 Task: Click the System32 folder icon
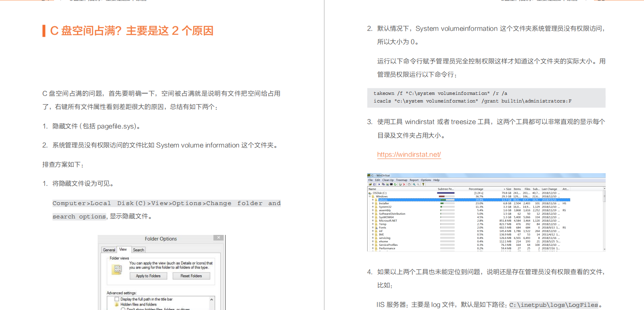pos(376,207)
